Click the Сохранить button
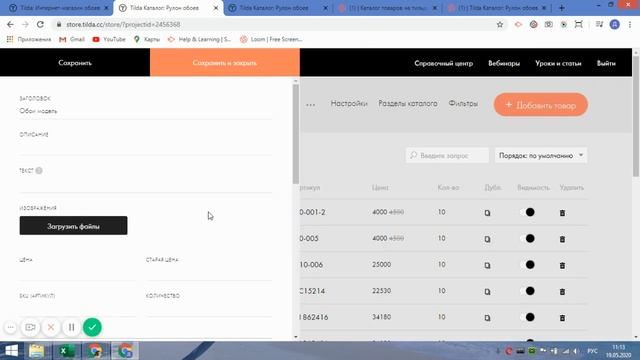Screen dimensions: 640x360 75,62
